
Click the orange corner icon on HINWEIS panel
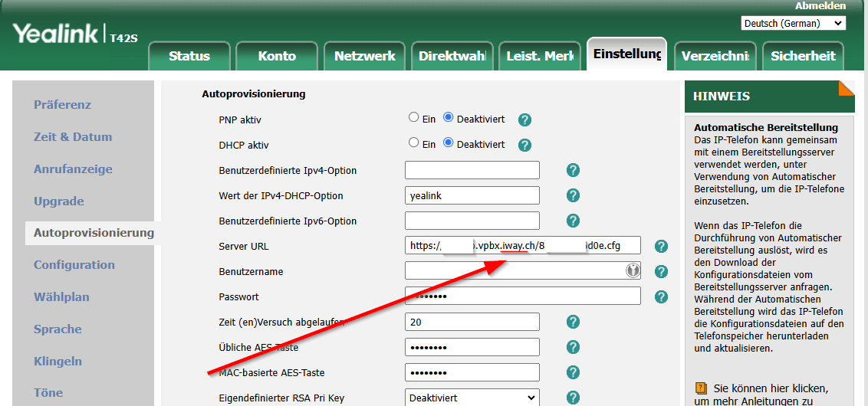(x=847, y=88)
